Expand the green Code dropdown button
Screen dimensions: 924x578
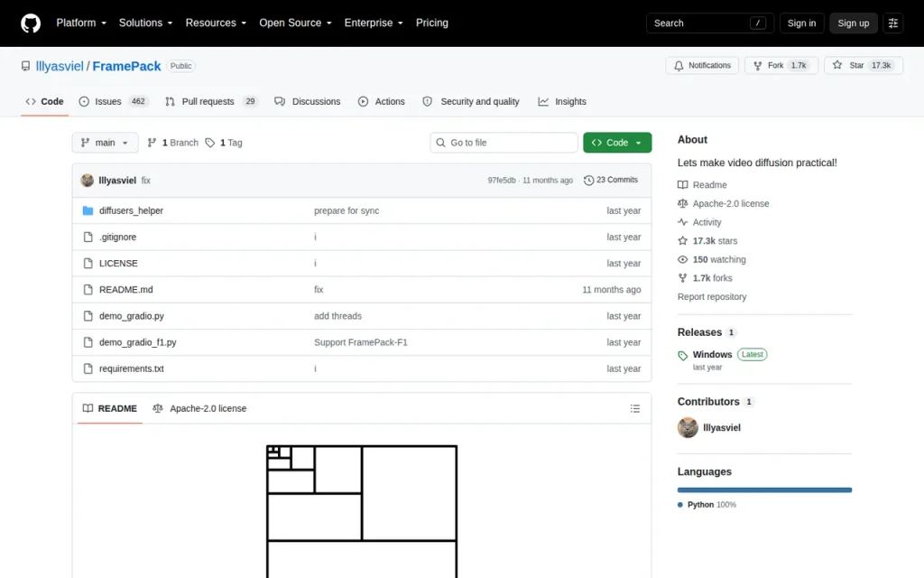(617, 143)
